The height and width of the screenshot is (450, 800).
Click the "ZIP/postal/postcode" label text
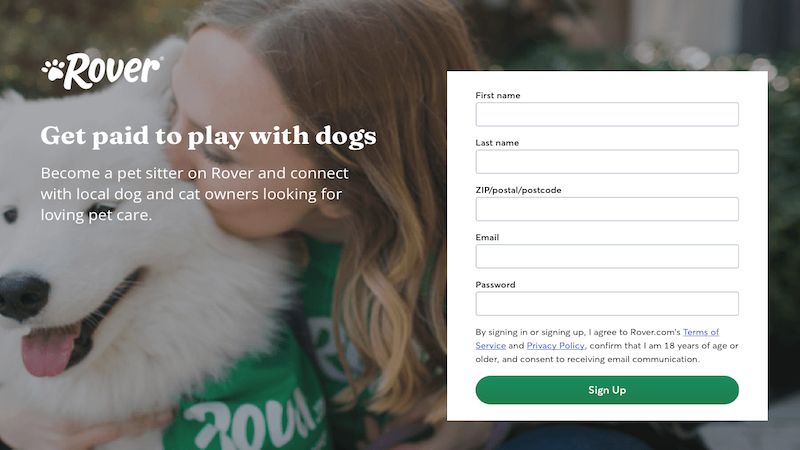(x=518, y=190)
